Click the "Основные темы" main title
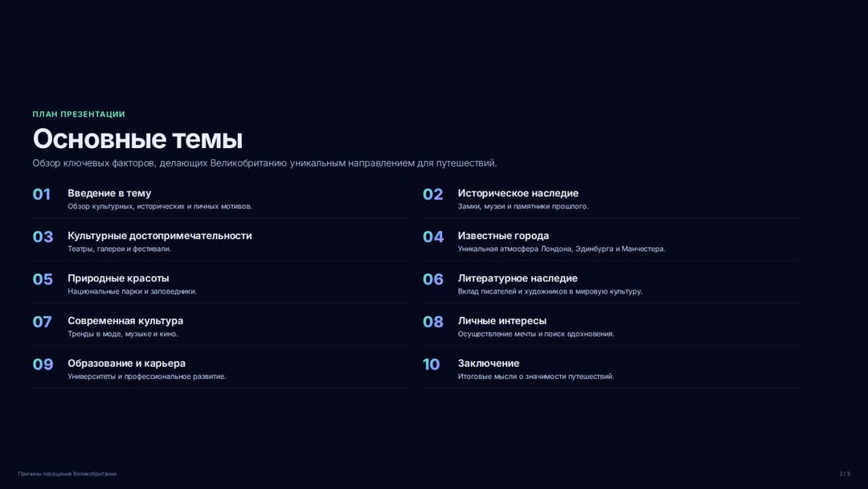868x489 pixels. coord(137,138)
